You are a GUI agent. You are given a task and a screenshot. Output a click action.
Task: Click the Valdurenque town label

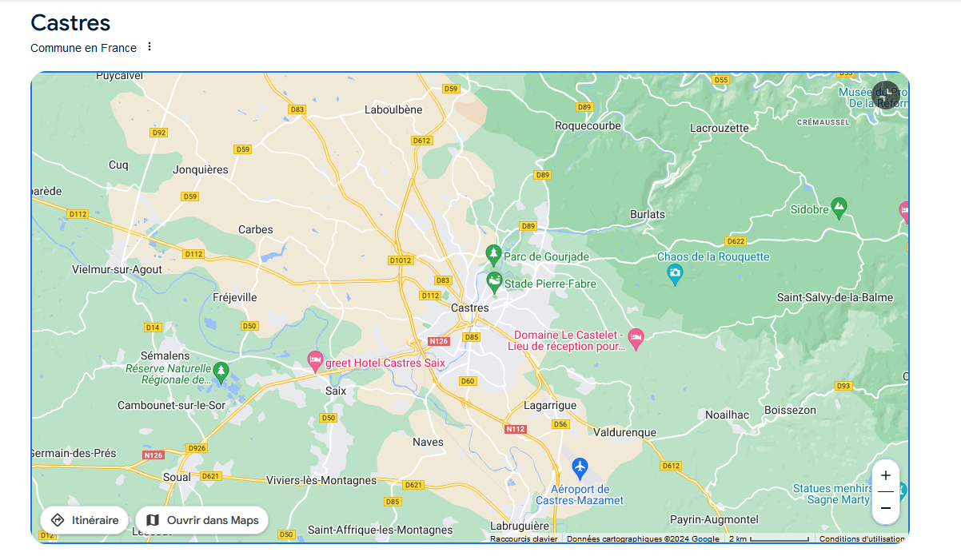tap(625, 432)
